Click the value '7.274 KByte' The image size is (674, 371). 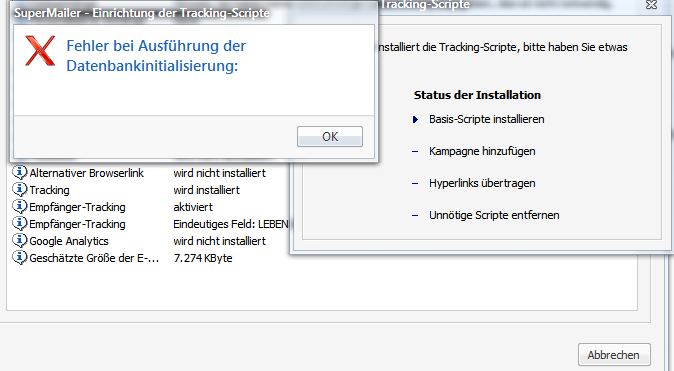(x=203, y=258)
